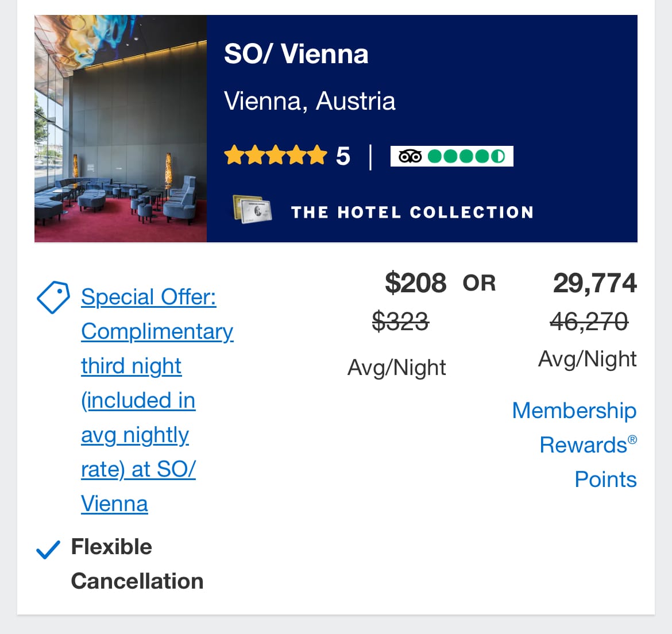Click the Flexible Cancellation text
The image size is (672, 634).
[137, 563]
